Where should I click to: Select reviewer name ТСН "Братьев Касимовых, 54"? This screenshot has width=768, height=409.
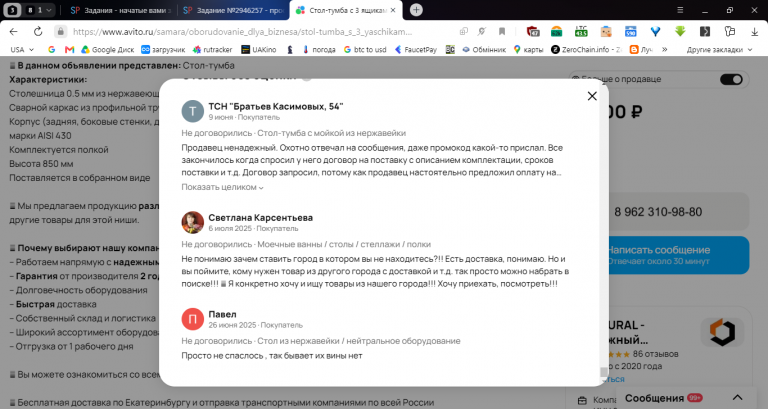tap(276, 106)
